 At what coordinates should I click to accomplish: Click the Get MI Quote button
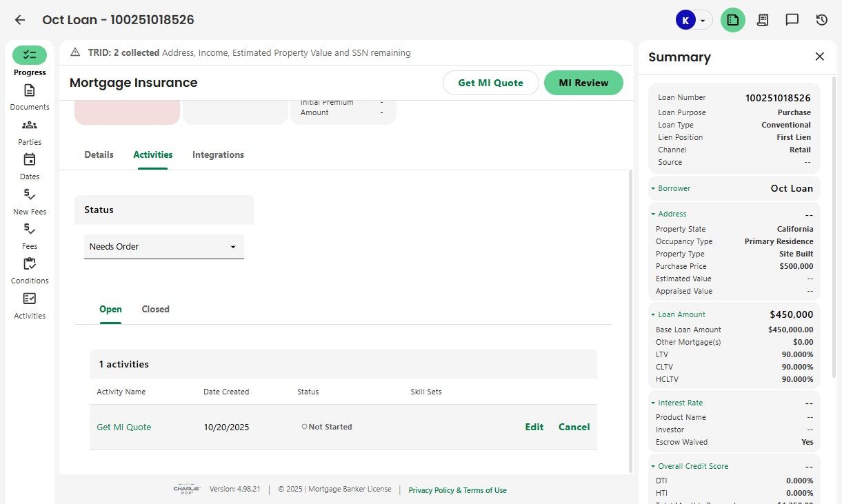[x=490, y=83]
